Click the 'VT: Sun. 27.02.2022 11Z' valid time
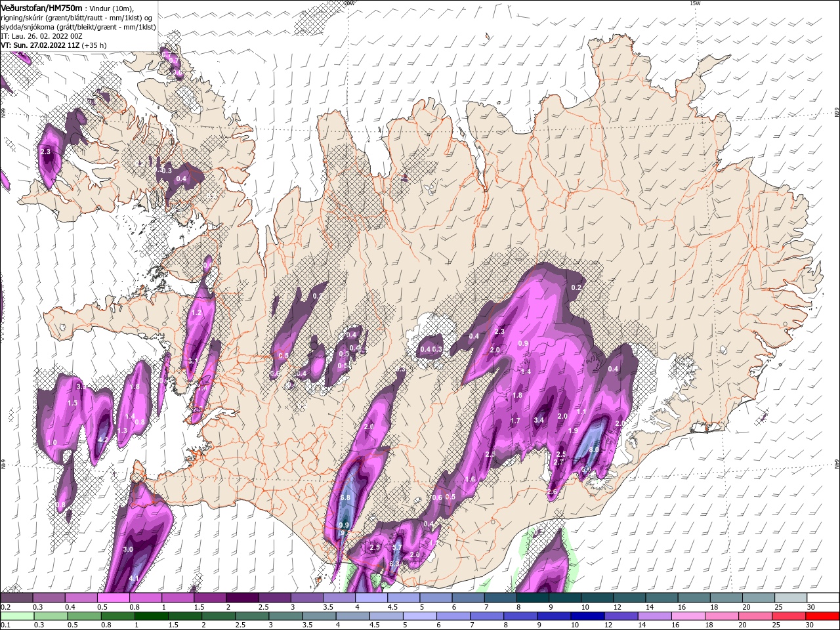Image resolution: width=840 pixels, height=630 pixels. coord(39,45)
